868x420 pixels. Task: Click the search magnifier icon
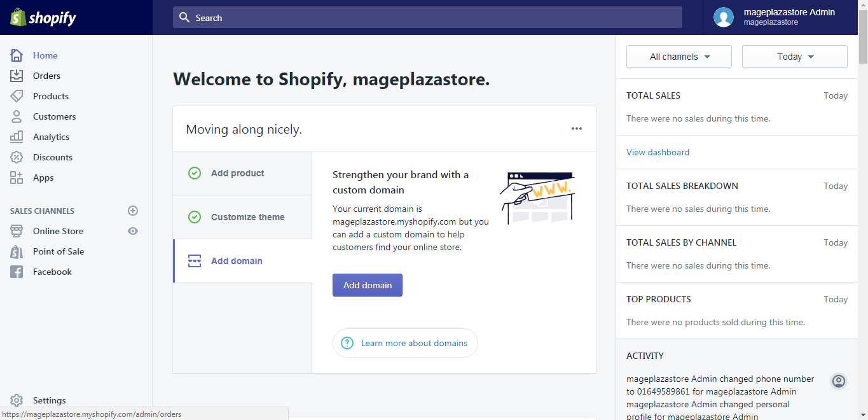(184, 17)
